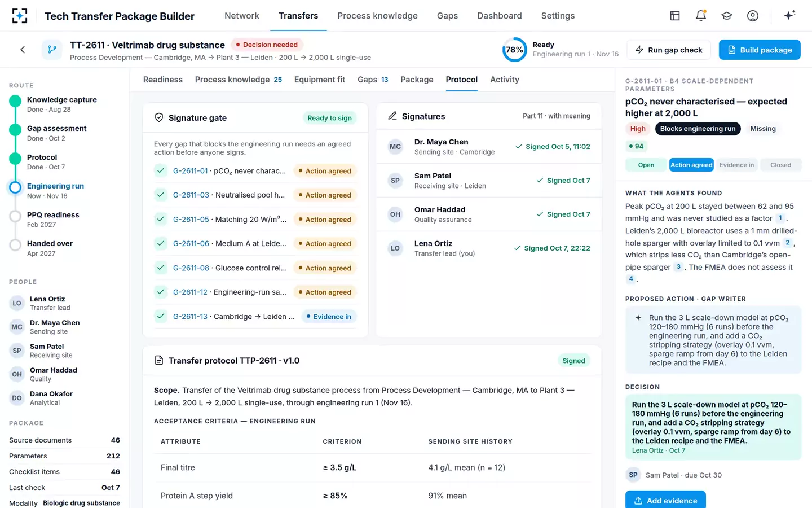Screen dimensions: 812x508
Task: Select Dana Okafor in People list
Action: tap(64, 398)
